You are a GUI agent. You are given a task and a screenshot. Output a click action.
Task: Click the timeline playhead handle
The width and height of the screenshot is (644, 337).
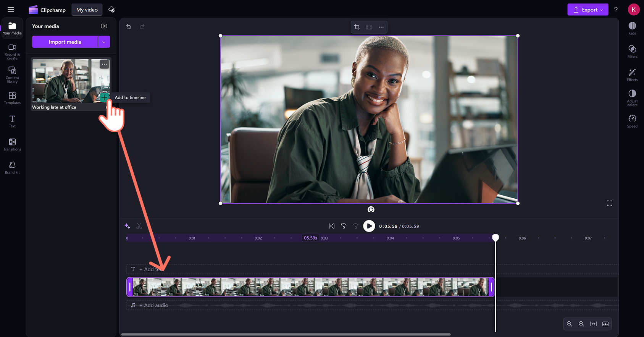[x=496, y=238]
